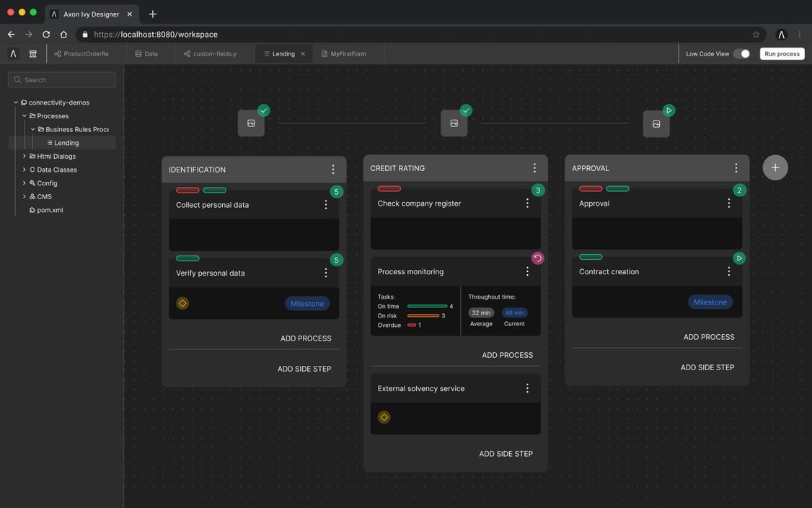Image resolution: width=812 pixels, height=508 pixels.
Task: Open Collect personal data card options
Action: pyautogui.click(x=326, y=205)
